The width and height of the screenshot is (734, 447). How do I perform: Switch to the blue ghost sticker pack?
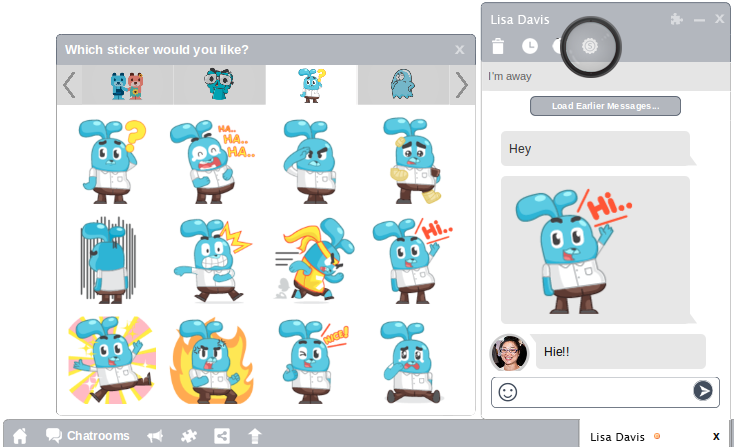click(403, 85)
